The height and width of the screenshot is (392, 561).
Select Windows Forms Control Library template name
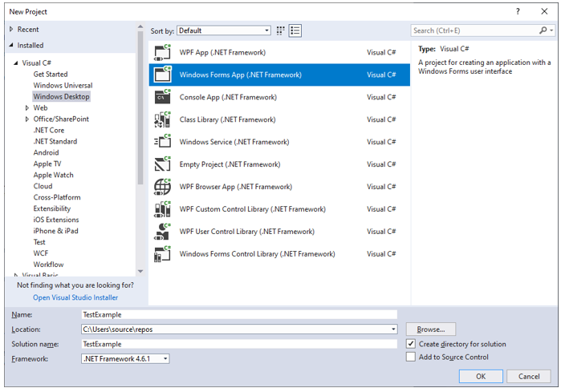[x=258, y=253]
